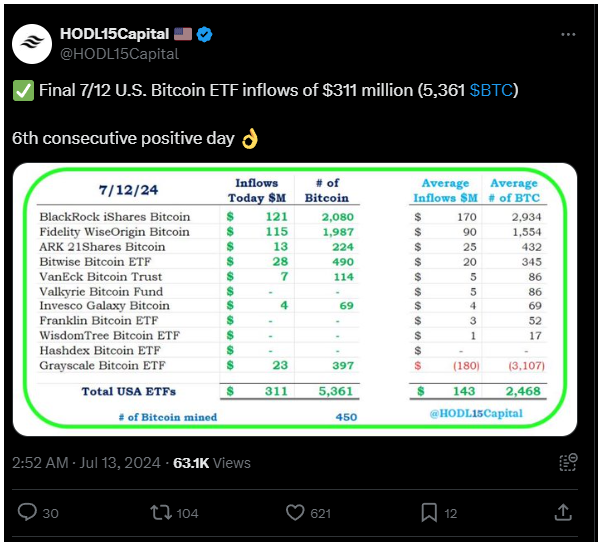Click the blue verified badge
The height and width of the screenshot is (546, 602).
[204, 35]
